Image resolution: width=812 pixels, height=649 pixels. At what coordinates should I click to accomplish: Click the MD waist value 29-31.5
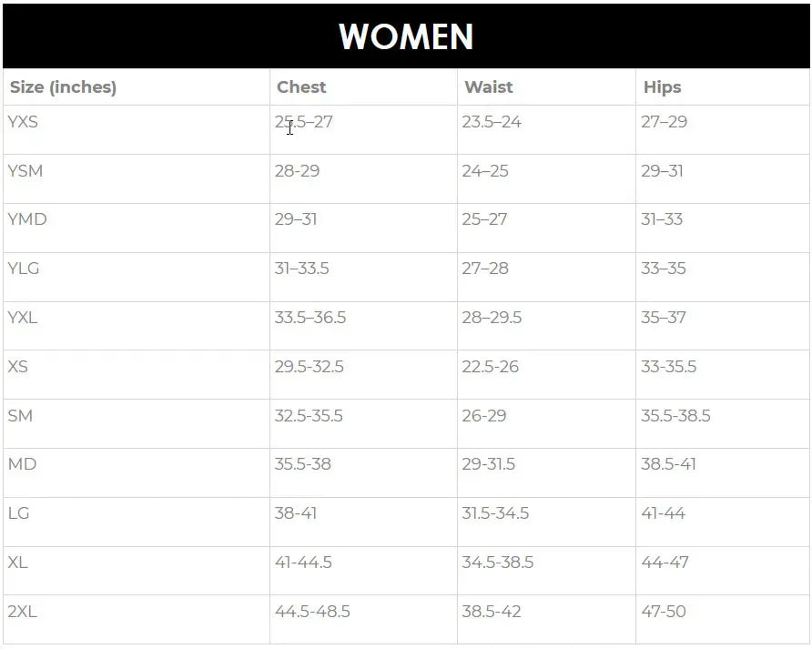[488, 464]
